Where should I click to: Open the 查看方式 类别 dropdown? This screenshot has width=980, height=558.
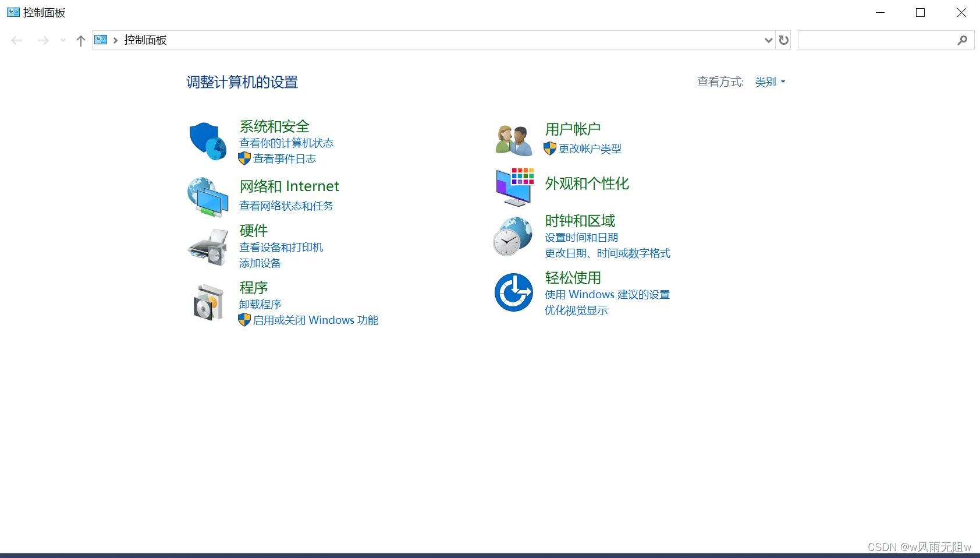click(x=770, y=82)
